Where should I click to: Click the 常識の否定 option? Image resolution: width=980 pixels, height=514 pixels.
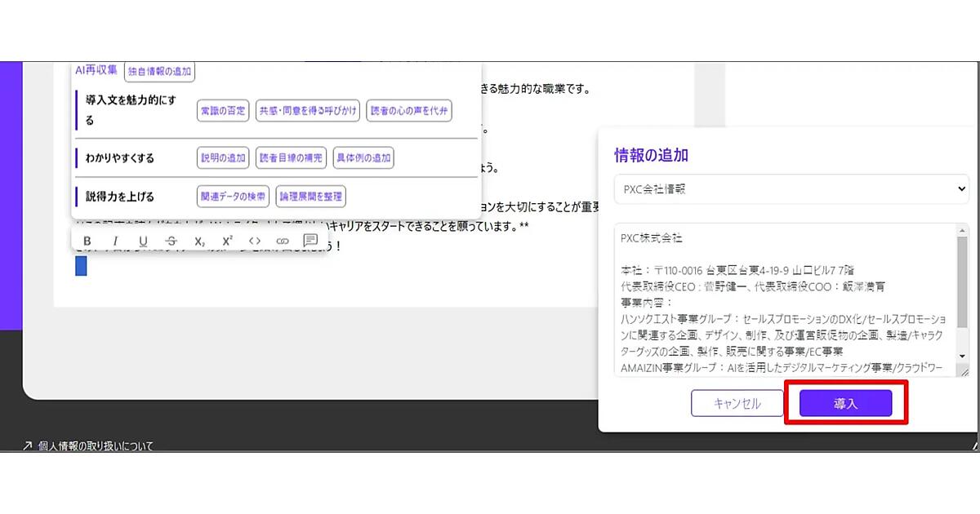tap(223, 112)
